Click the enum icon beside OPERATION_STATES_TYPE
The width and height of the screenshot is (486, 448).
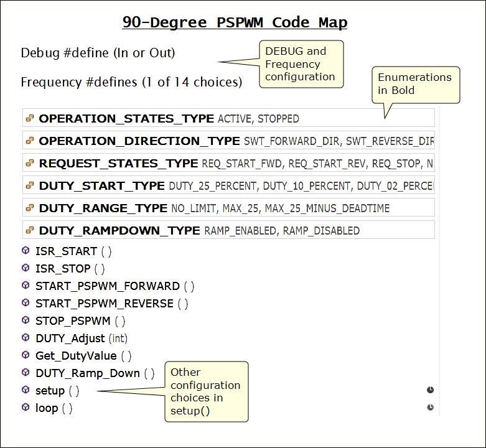tap(29, 118)
